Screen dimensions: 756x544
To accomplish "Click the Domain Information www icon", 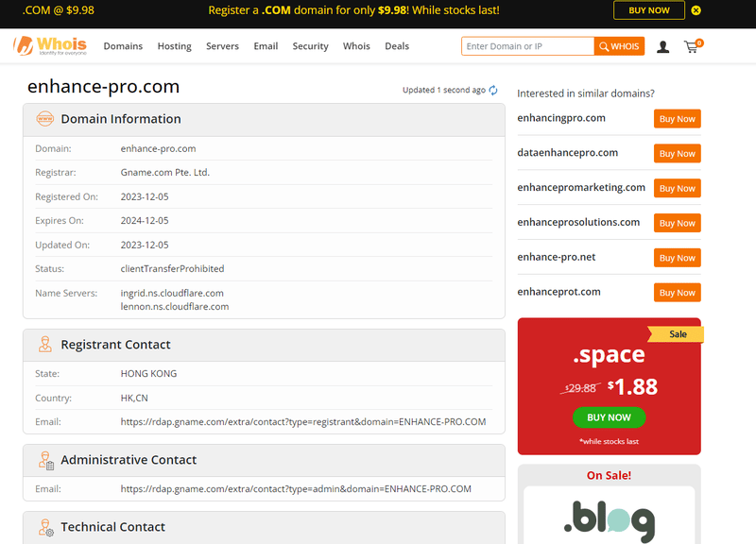I will (44, 119).
